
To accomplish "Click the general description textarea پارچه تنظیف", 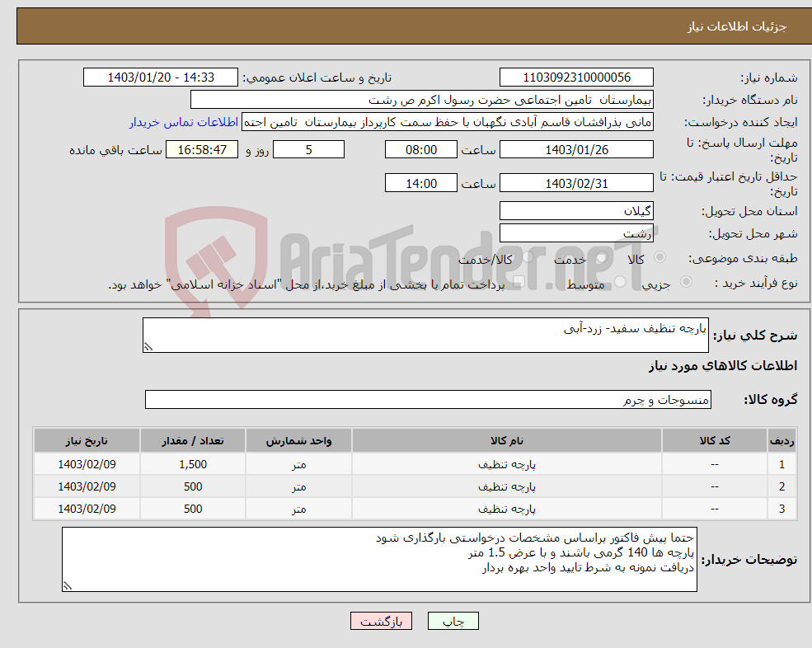I will point(425,336).
